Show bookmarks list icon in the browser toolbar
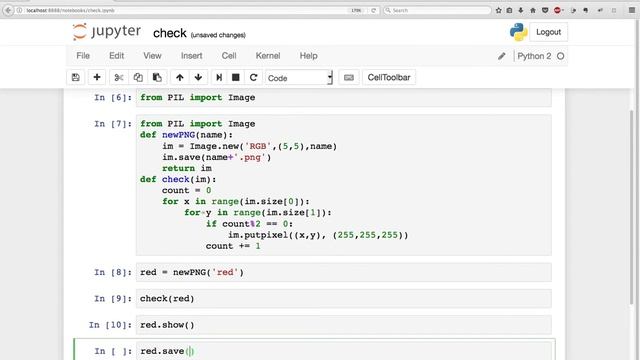The width and height of the screenshot is (640, 360). tap(509, 10)
